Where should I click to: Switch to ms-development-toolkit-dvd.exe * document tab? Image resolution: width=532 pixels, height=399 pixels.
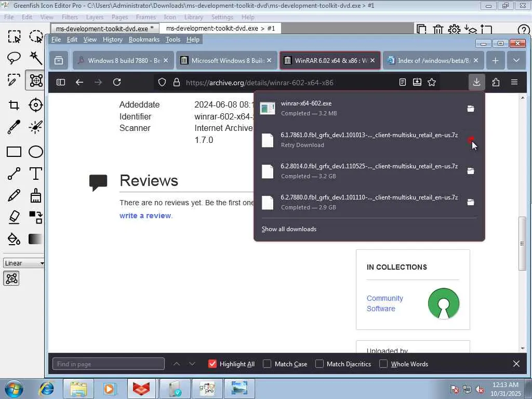105,29
